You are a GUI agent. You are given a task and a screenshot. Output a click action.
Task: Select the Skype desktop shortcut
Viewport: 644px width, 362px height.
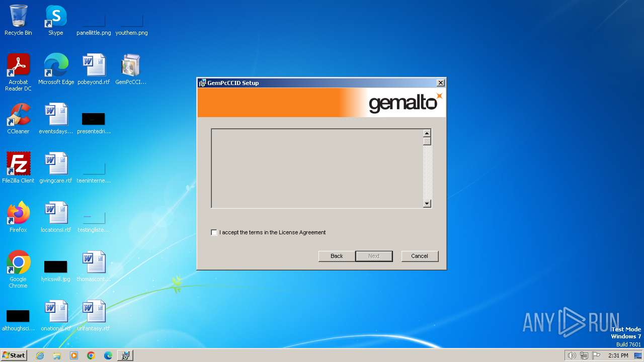coord(56,20)
